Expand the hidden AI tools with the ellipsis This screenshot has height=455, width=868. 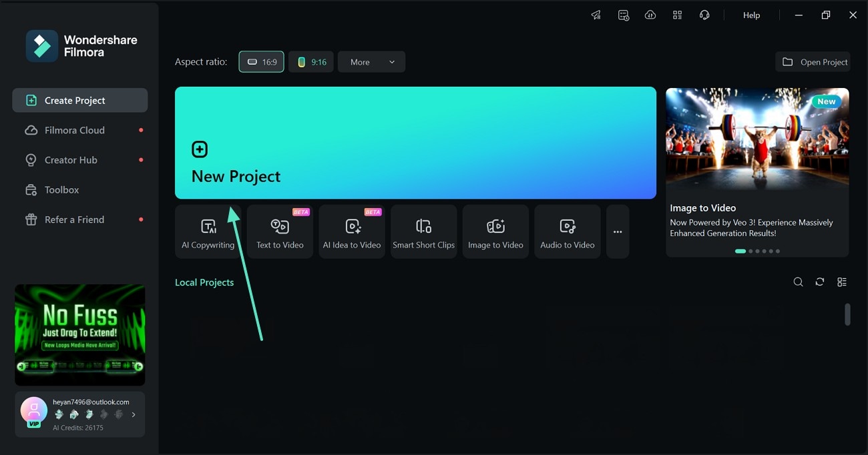[617, 230]
